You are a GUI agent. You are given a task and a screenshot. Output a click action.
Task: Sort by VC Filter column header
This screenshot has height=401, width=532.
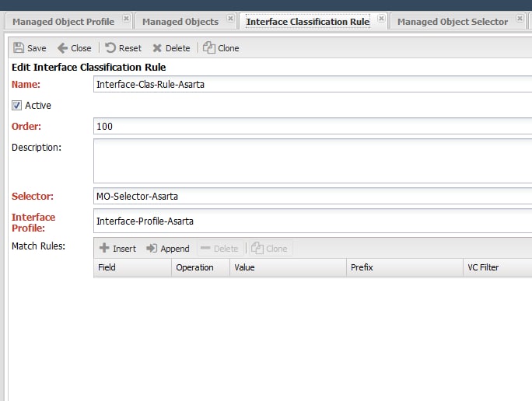[x=498, y=267]
